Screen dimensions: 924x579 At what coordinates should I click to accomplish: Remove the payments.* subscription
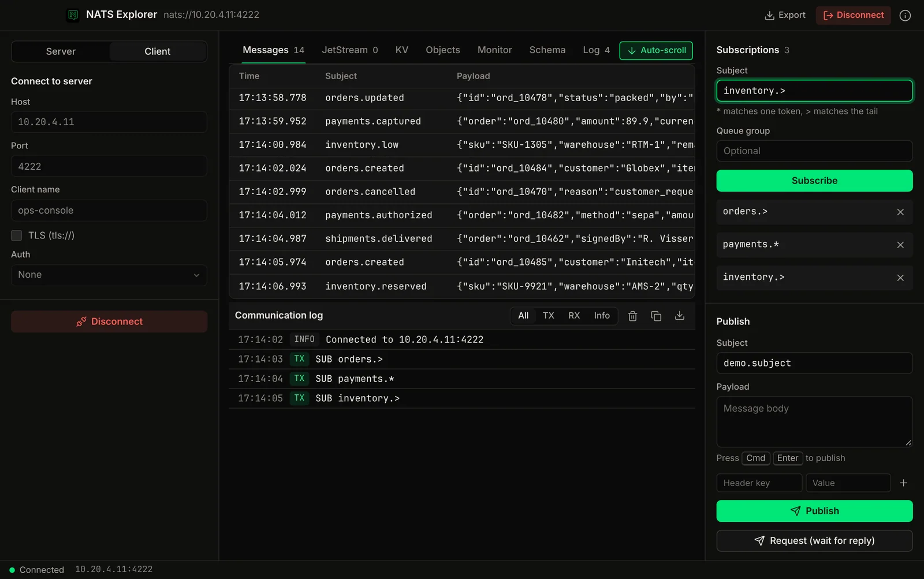coord(900,245)
